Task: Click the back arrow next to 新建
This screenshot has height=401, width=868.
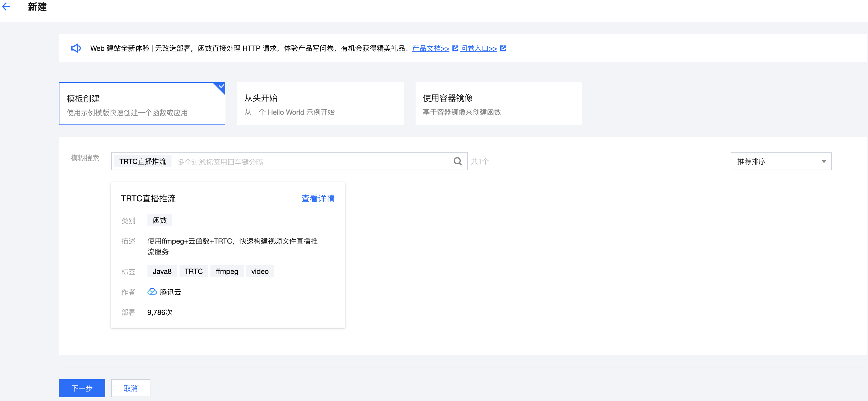Action: click(x=6, y=7)
